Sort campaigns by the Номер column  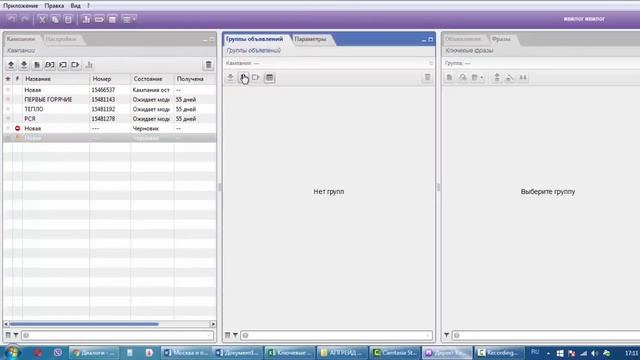110,79
